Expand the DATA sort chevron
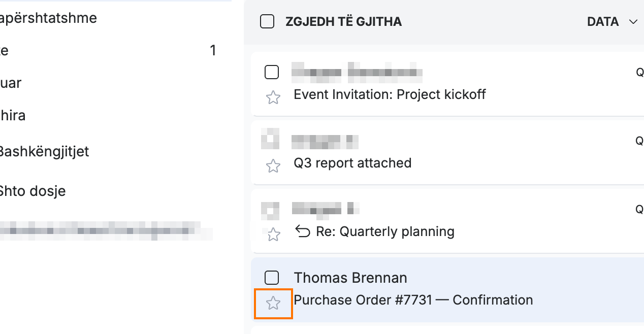The height and width of the screenshot is (334, 644). click(x=633, y=22)
